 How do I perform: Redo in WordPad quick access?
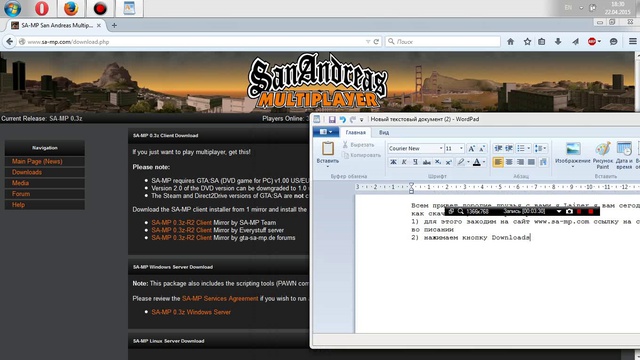pyautogui.click(x=353, y=119)
